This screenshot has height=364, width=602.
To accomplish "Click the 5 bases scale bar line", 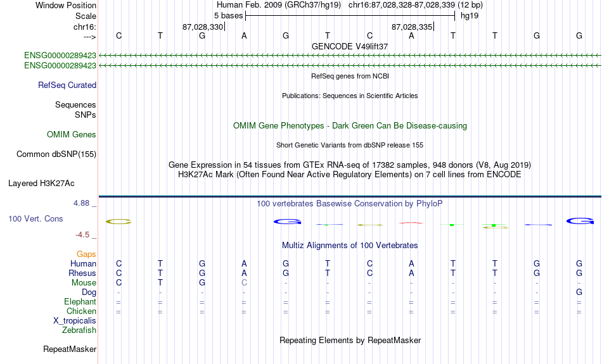I will 350,16.
